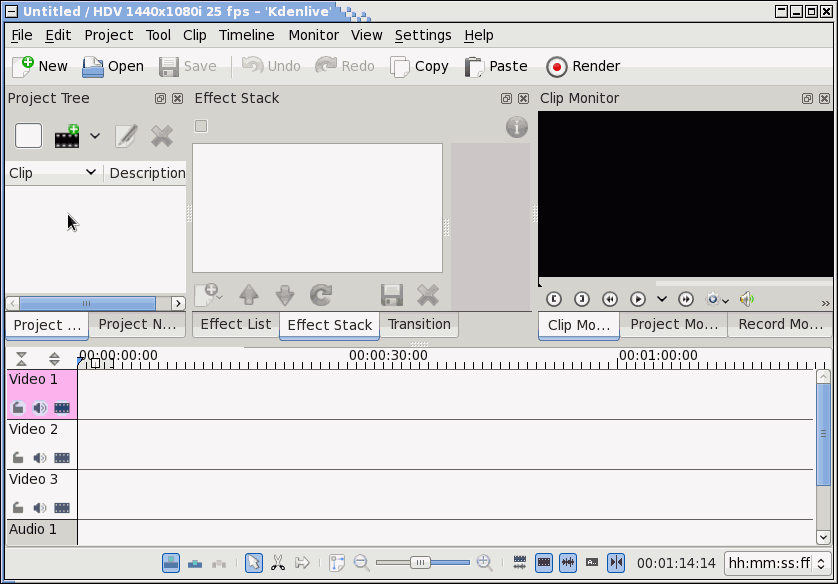Set zone end in Clip Monitor
Viewport: 838px width, 584px height.
tap(582, 299)
